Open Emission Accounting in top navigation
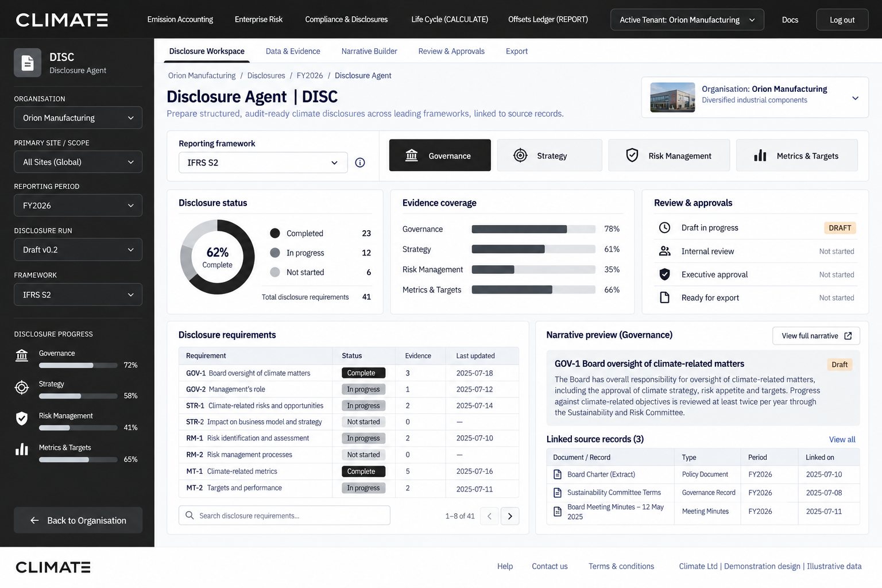This screenshot has width=882, height=588. click(x=180, y=20)
